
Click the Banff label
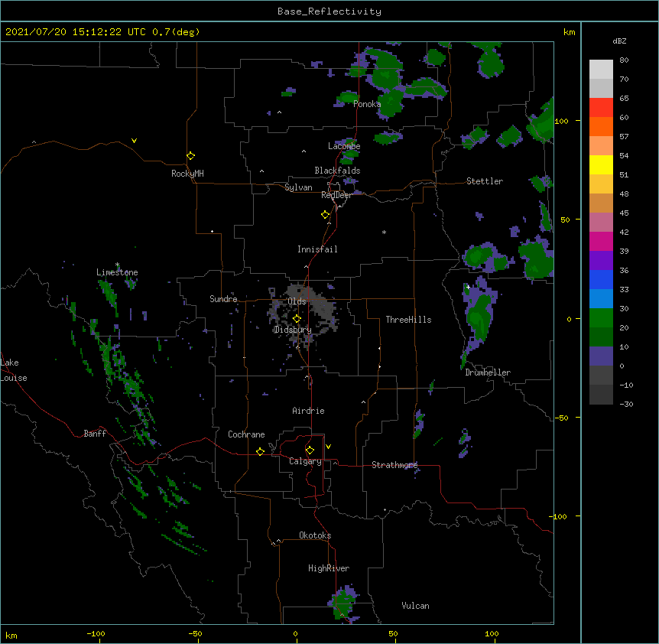pyautogui.click(x=95, y=434)
